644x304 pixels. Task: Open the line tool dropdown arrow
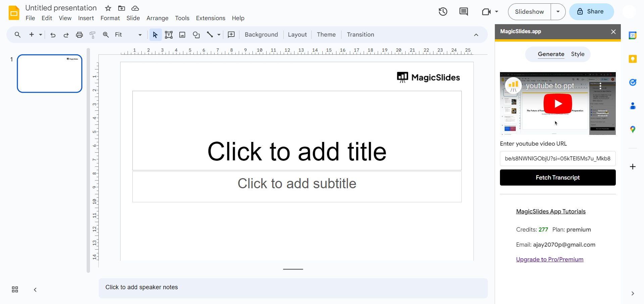[x=219, y=35]
